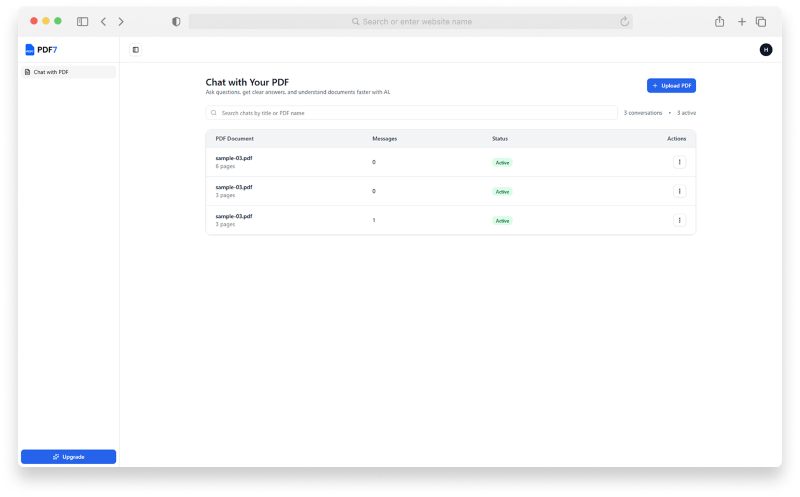Click the Upload PDF button
This screenshot has height=497, width=800.
[671, 86]
